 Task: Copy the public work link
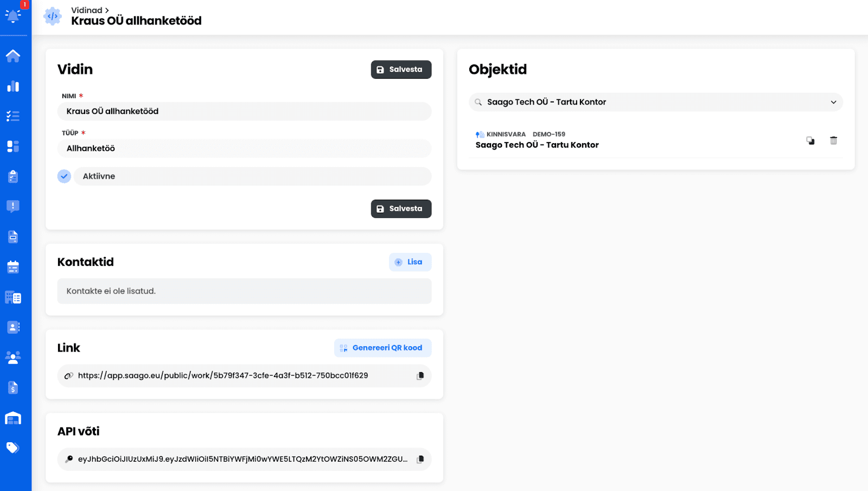420,375
